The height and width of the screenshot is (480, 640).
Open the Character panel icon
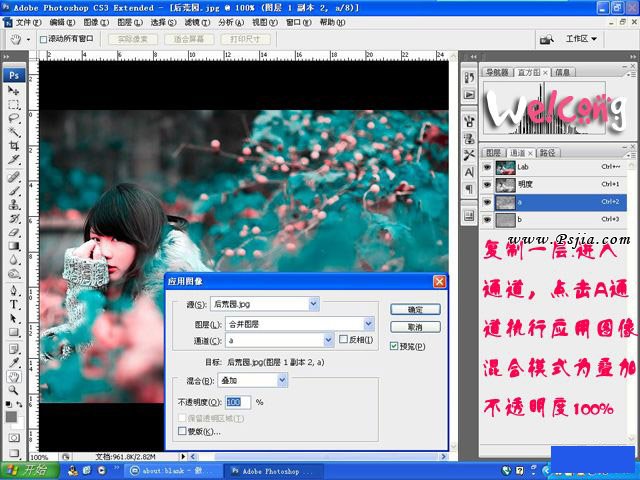pyautogui.click(x=469, y=172)
